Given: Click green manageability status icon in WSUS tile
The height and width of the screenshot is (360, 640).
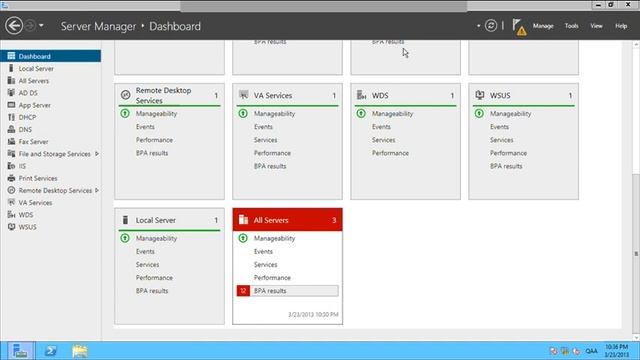Looking at the screenshot, I should [479, 113].
